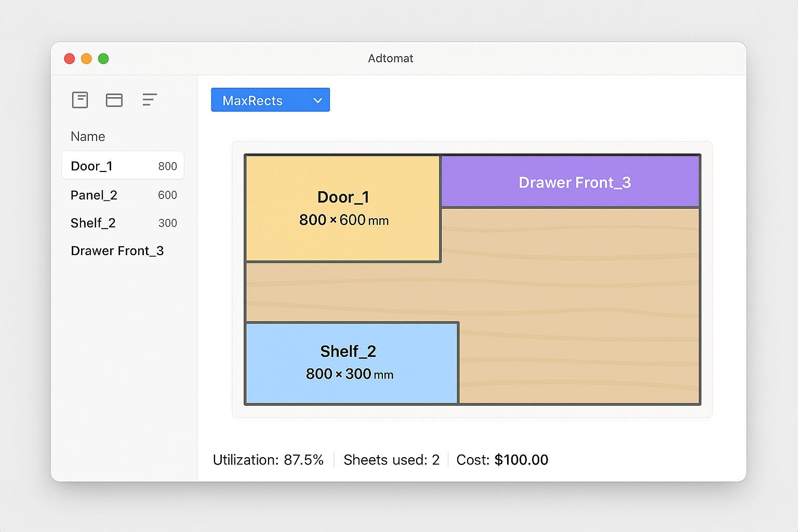
Task: Select the purple Drawer Front_3 piece
Action: point(570,182)
